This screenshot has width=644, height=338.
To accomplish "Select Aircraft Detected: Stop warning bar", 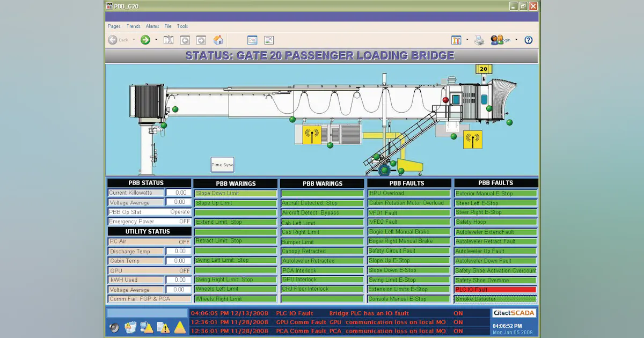I will point(322,203).
